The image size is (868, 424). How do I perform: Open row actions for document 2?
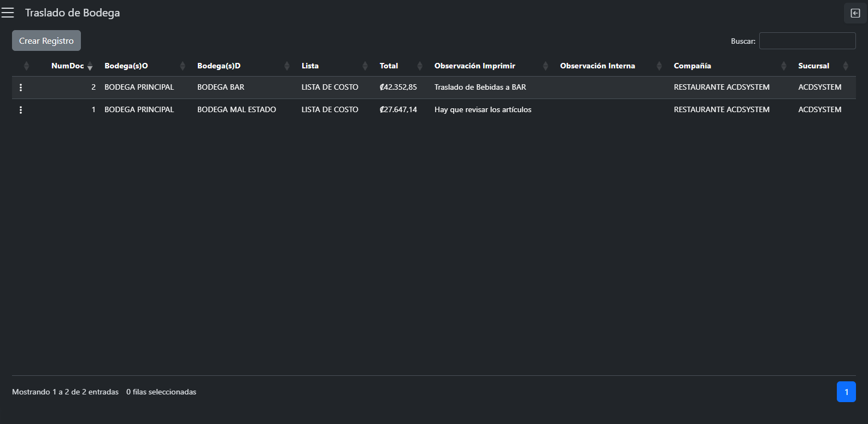click(21, 88)
